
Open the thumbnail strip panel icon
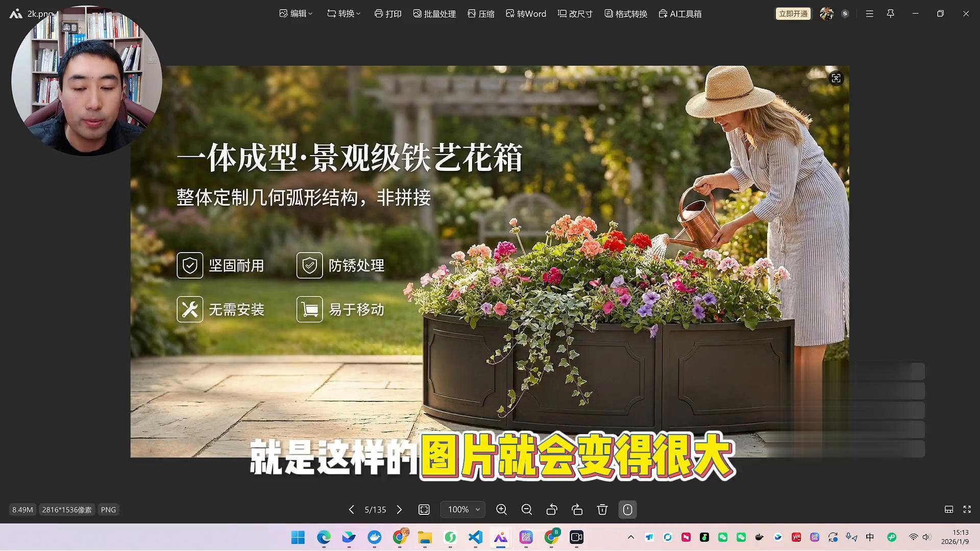(949, 509)
